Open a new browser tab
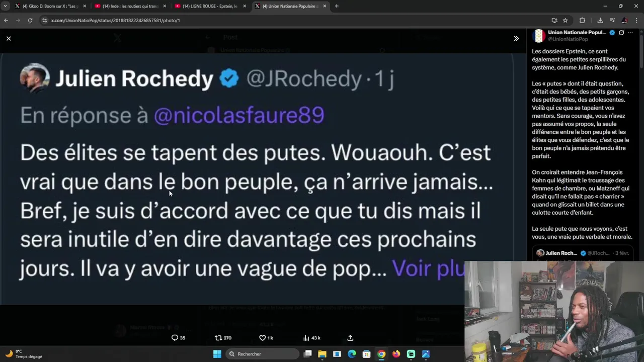The width and height of the screenshot is (644, 362). click(337, 6)
